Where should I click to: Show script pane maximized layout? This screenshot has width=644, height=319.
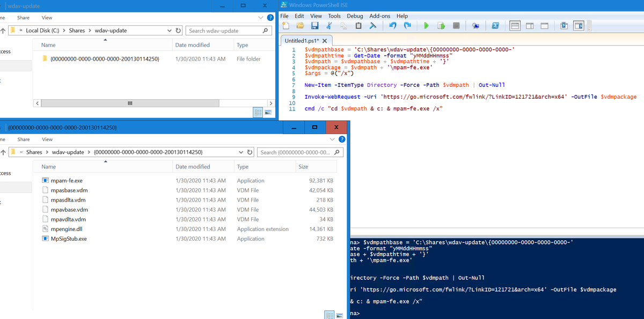[544, 26]
